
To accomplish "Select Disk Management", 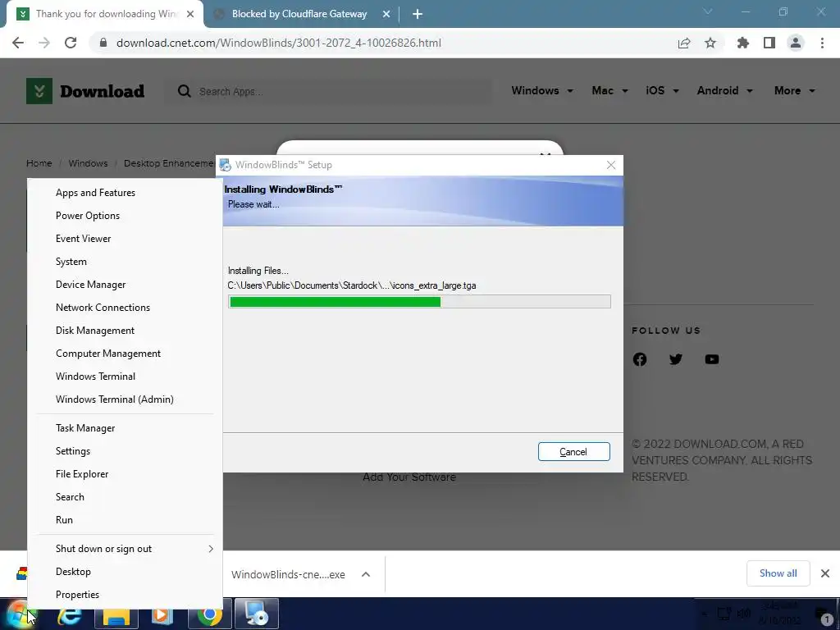I will [126, 331].
